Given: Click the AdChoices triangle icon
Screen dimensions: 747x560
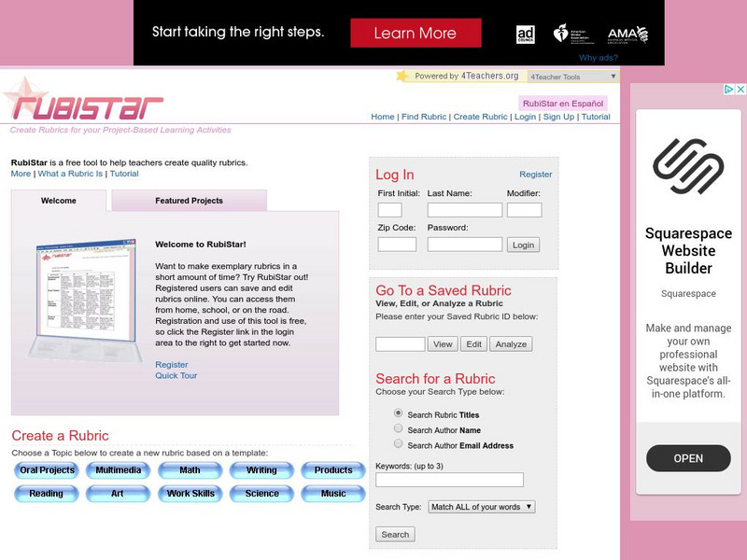Looking at the screenshot, I should tap(729, 90).
